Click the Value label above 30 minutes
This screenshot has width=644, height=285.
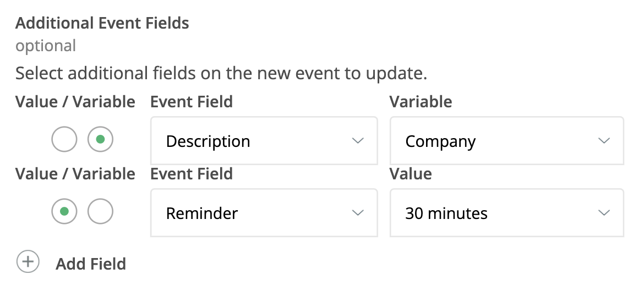coord(411,174)
